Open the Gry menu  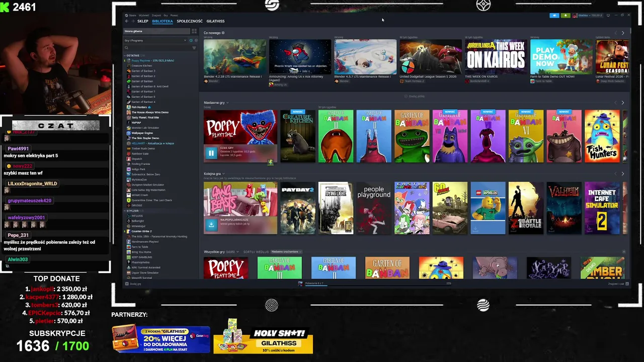(166, 16)
